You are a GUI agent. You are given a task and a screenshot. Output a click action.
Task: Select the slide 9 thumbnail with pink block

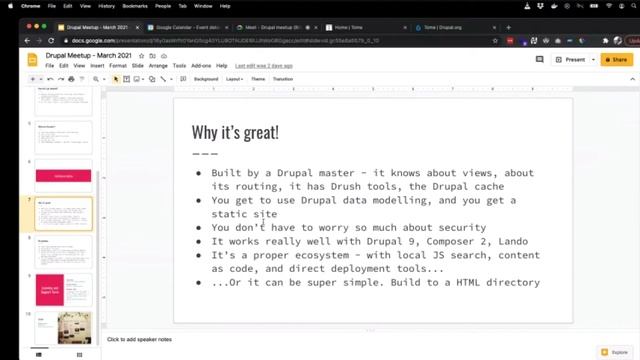pos(64,290)
